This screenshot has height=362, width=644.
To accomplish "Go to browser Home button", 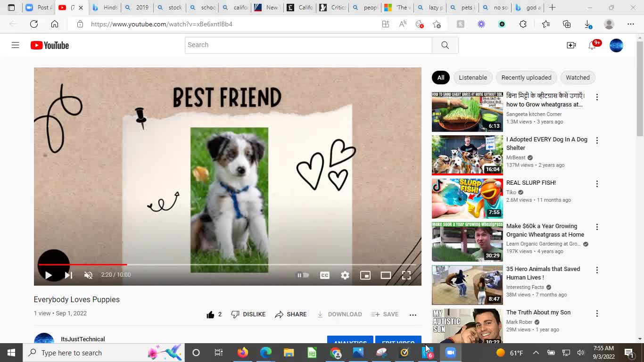I will coord(55,24).
